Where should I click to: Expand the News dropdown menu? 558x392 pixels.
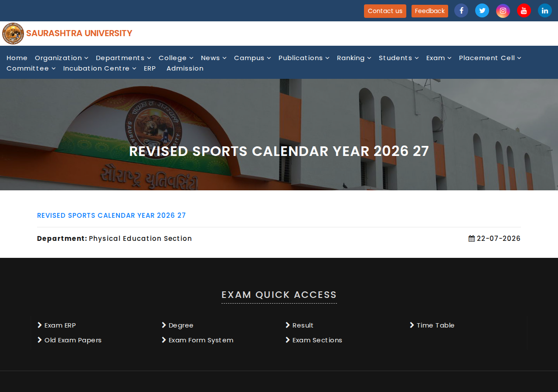point(214,58)
